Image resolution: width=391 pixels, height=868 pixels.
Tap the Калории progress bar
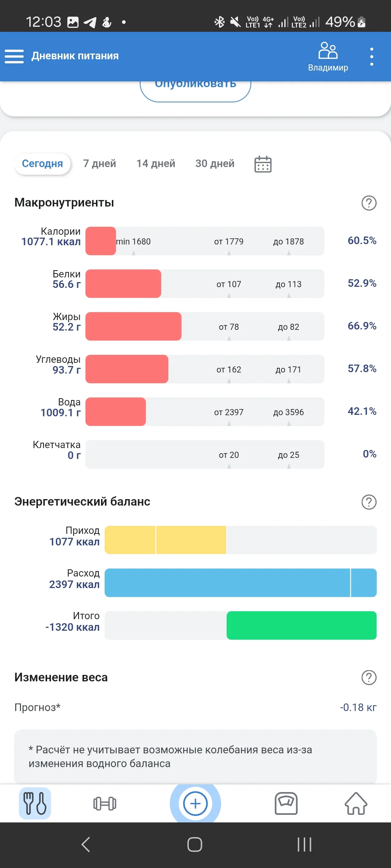(205, 241)
